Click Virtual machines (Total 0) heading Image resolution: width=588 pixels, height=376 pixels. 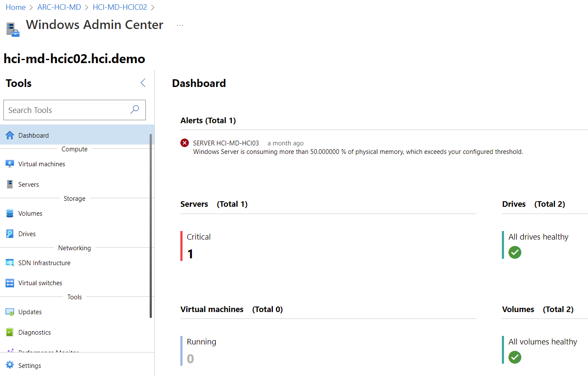tap(232, 309)
